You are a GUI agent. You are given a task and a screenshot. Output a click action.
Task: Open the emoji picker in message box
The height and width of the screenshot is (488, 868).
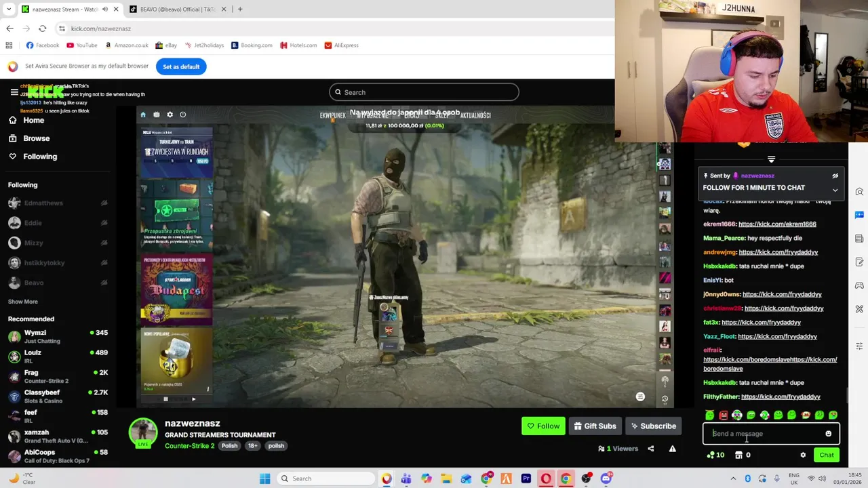click(x=828, y=434)
